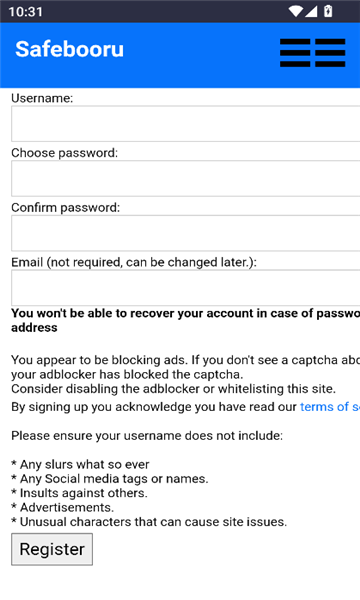Click the 'blocking ads' captcha notice text
Viewport: 360px width, 600px height.
[x=186, y=374]
